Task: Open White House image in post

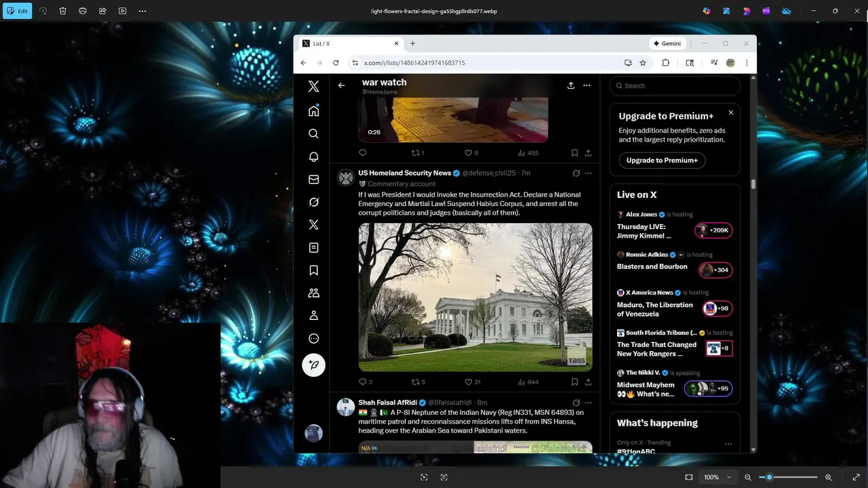Action: 475,298
